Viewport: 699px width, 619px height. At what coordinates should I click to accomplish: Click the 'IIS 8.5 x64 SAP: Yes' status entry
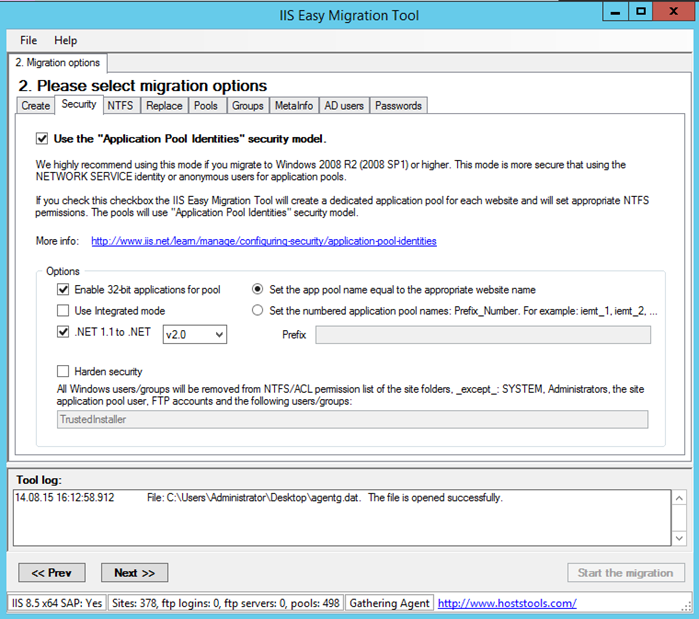coord(57,603)
